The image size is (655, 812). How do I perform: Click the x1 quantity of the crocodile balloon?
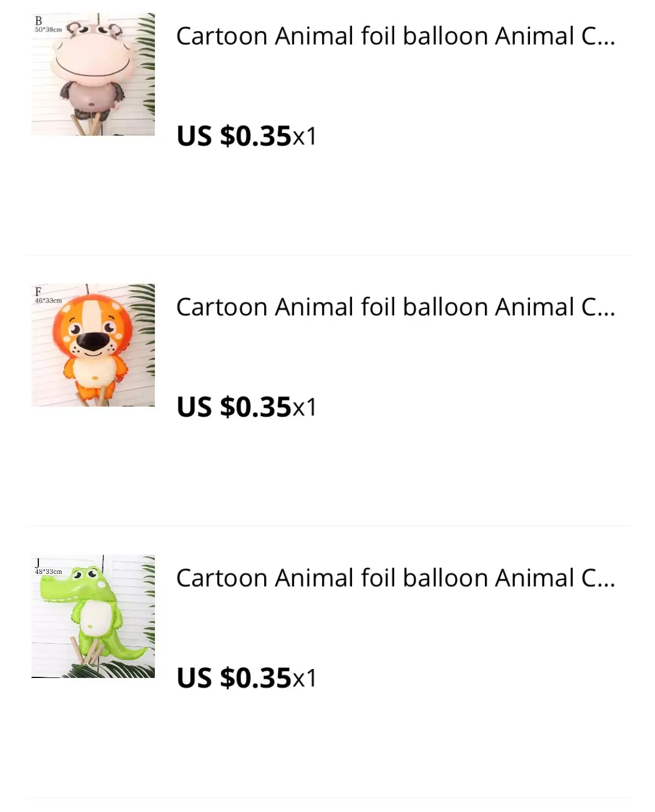point(305,679)
